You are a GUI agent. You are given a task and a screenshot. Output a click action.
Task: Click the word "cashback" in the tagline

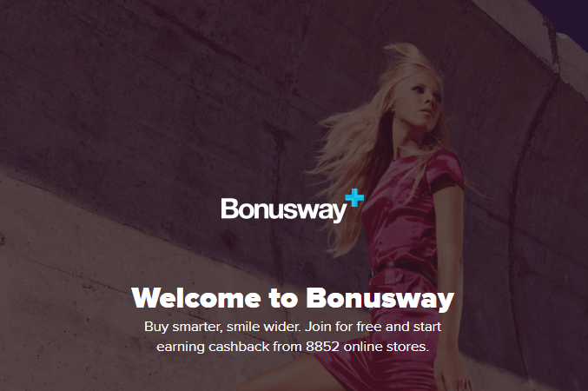tap(239, 347)
